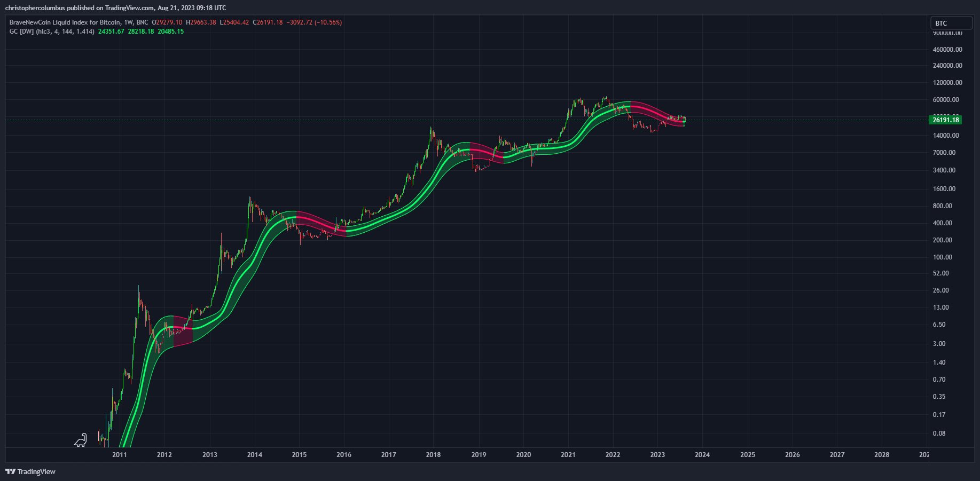980x481 pixels.
Task: Click the 1W interval text in legend
Action: [128, 22]
